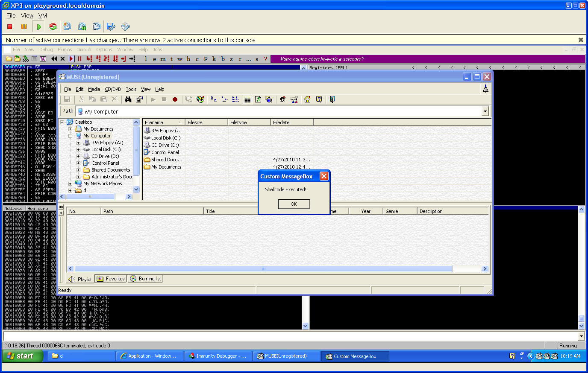Open the VM console View menu
Viewport: 588px width, 373px height.
tap(27, 15)
